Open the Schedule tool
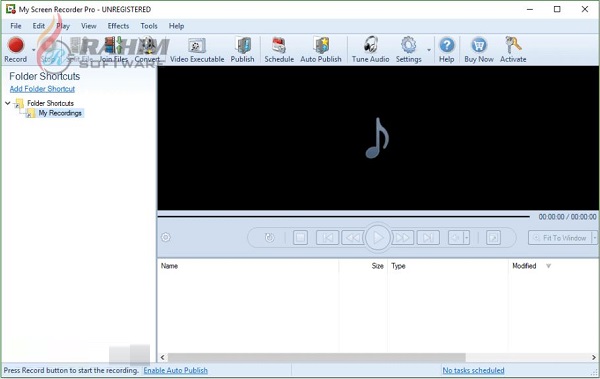Image resolution: width=600 pixels, height=379 pixels. (x=279, y=49)
